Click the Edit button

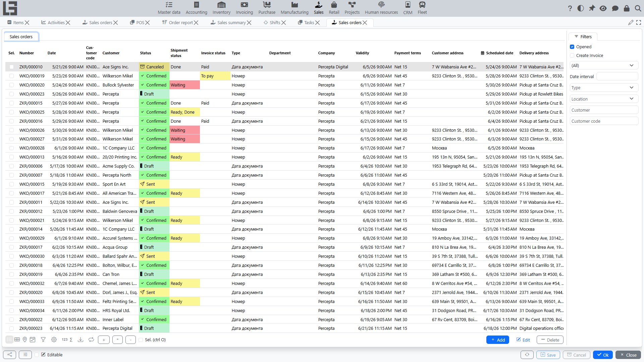coord(523,340)
